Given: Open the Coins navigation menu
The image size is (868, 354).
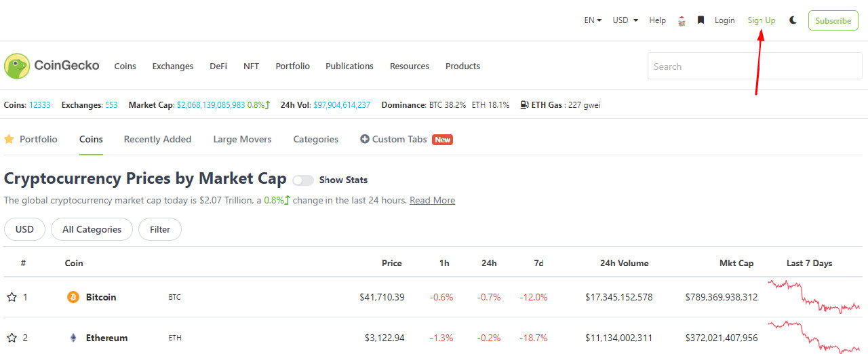Looking at the screenshot, I should [125, 66].
